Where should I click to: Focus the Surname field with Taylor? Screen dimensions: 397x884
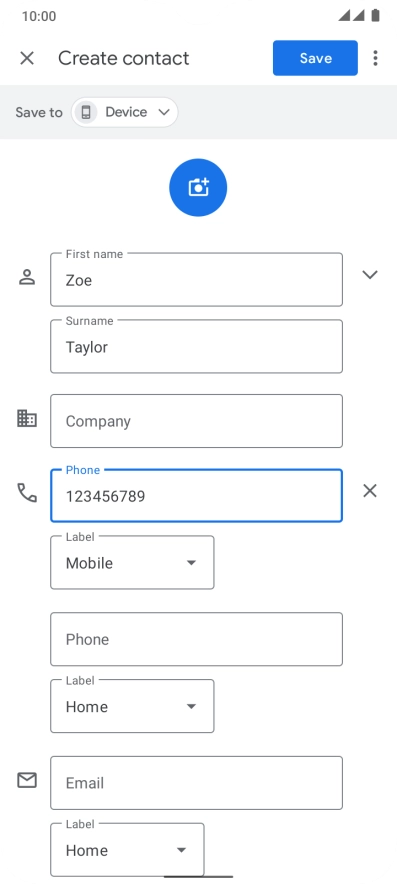(196, 346)
